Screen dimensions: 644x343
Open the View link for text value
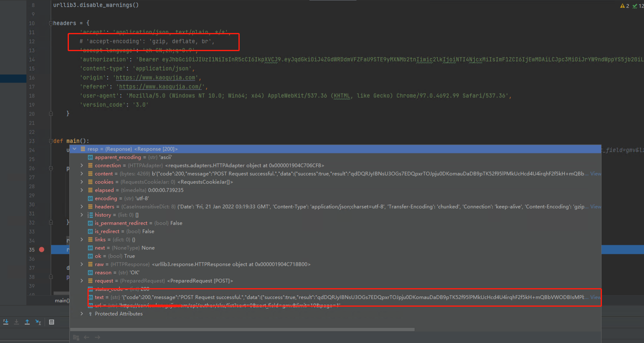pyautogui.click(x=595, y=297)
